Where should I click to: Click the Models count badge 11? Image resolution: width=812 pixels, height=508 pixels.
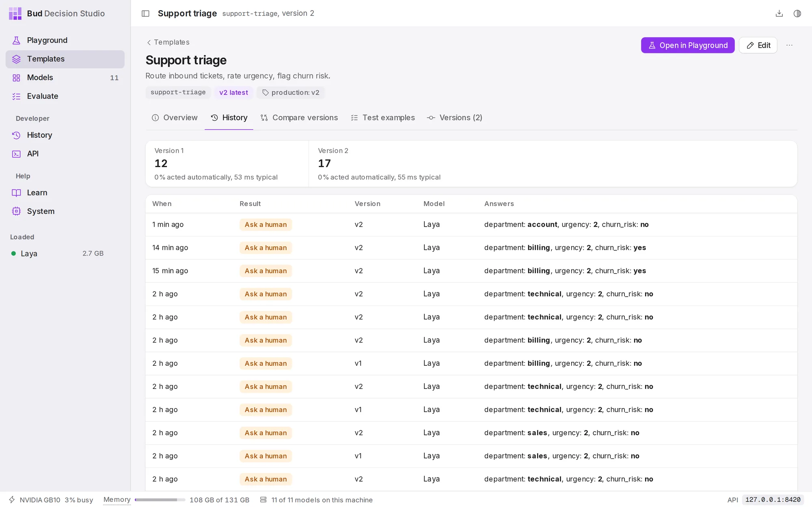[x=114, y=78]
